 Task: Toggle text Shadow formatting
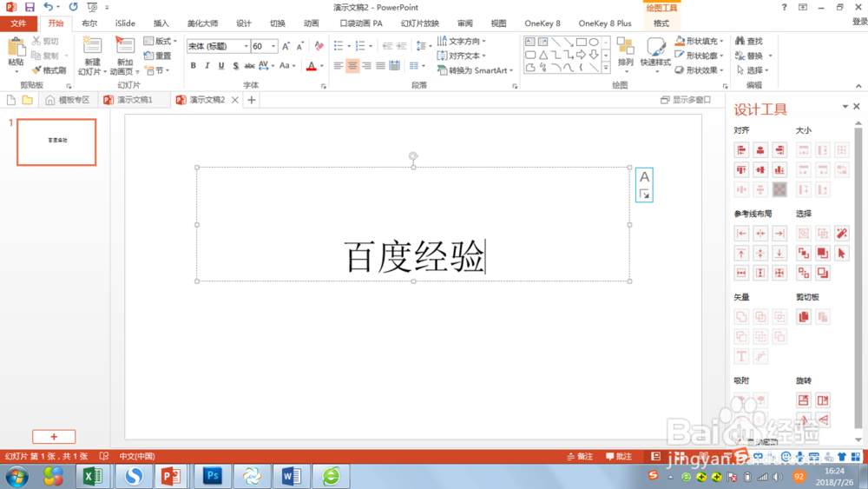tap(235, 65)
